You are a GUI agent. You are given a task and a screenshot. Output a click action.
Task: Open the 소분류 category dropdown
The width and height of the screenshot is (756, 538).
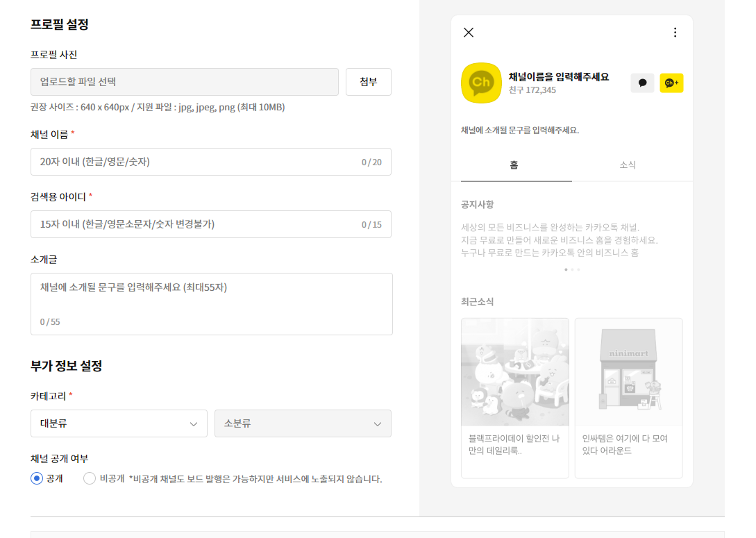[303, 423]
